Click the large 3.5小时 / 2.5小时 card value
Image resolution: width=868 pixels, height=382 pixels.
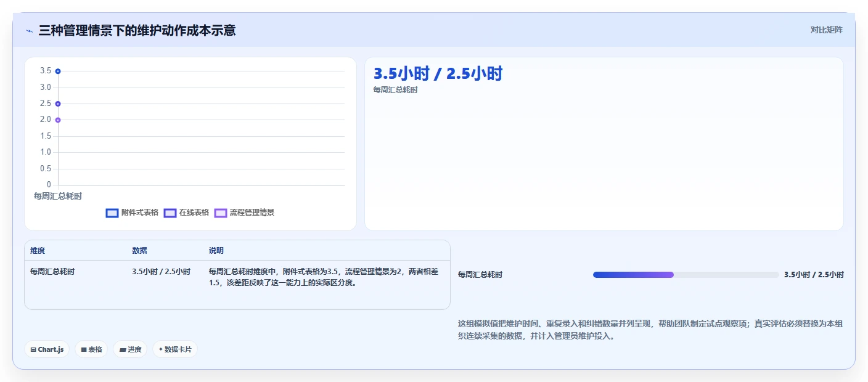click(x=438, y=74)
